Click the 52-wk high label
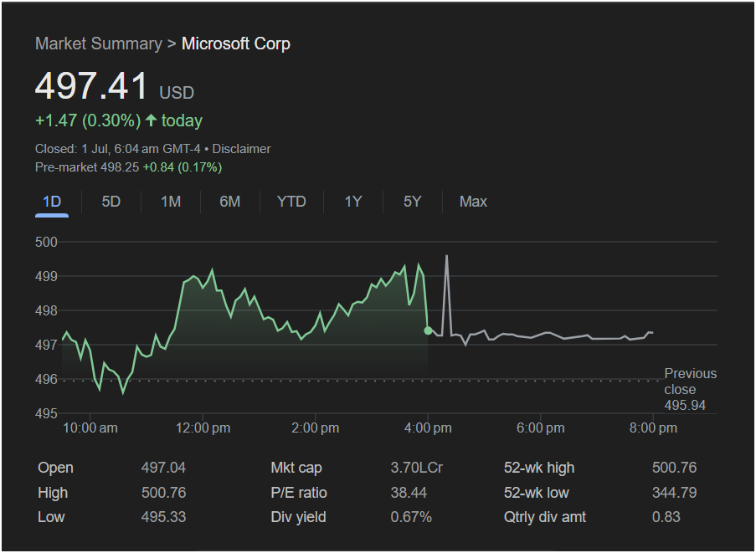 [x=539, y=468]
